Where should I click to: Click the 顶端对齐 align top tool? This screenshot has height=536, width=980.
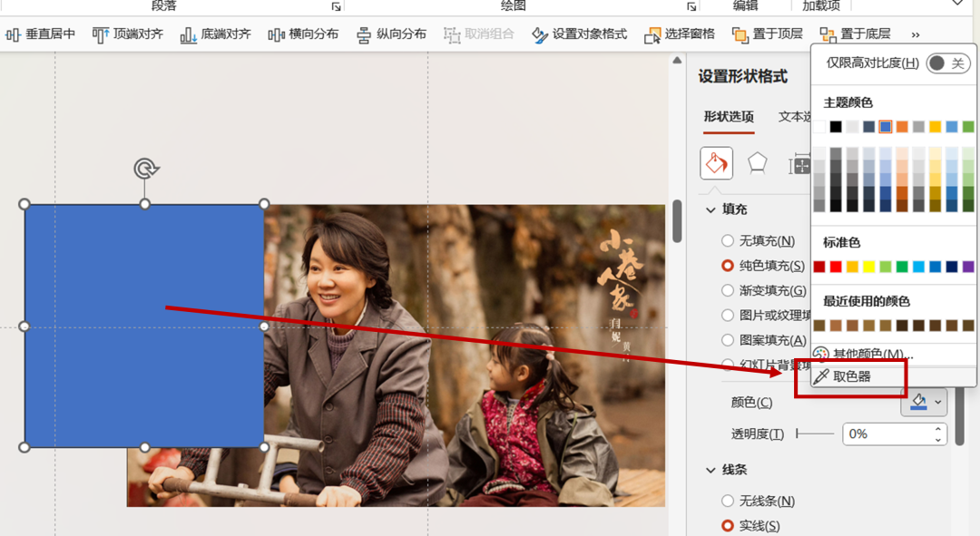tap(128, 34)
